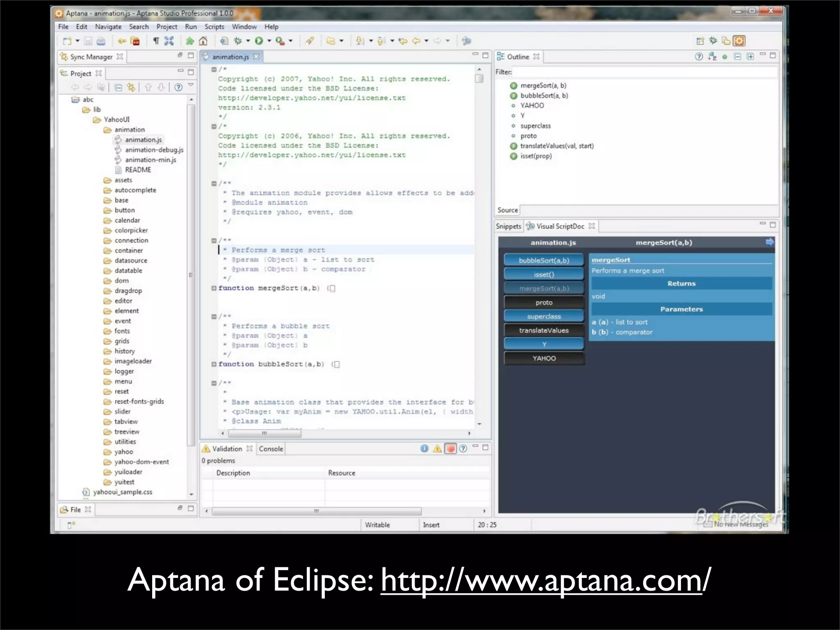Click the Last Edit Location icon
Screen dimensions: 840x630
coord(403,41)
